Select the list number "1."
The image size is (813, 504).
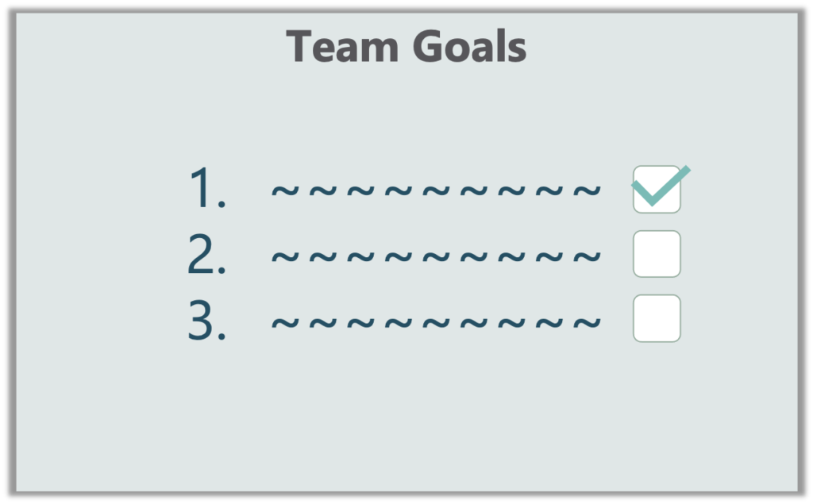tap(207, 188)
